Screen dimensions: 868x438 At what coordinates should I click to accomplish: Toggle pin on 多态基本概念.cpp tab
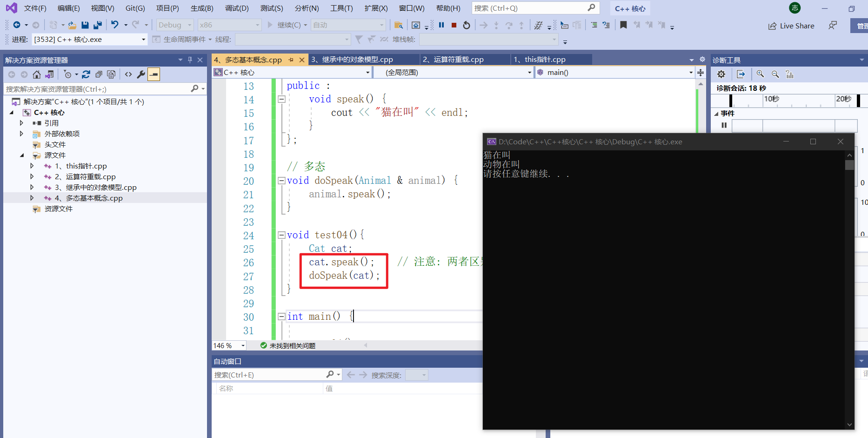tap(291, 60)
